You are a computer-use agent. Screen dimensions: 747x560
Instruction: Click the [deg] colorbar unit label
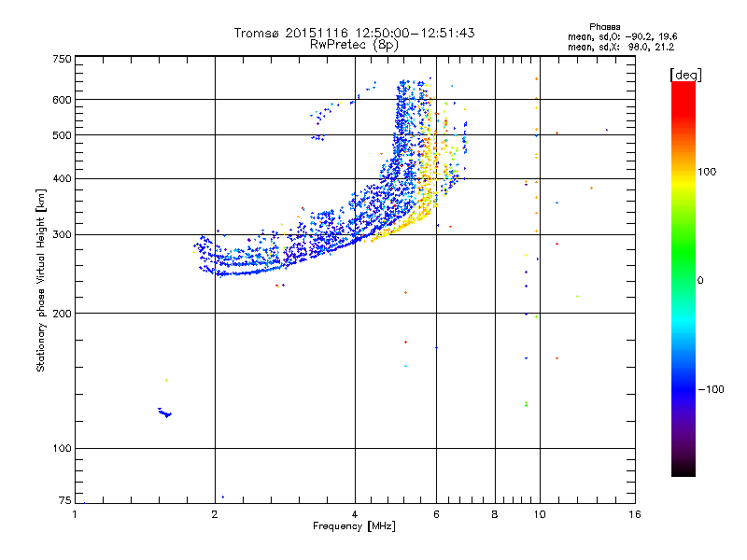tap(685, 75)
